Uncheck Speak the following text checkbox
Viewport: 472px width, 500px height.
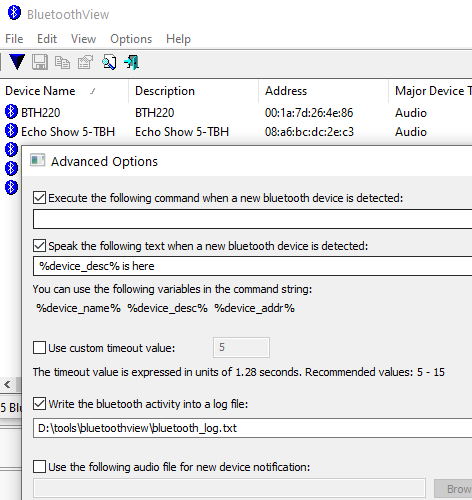[39, 246]
